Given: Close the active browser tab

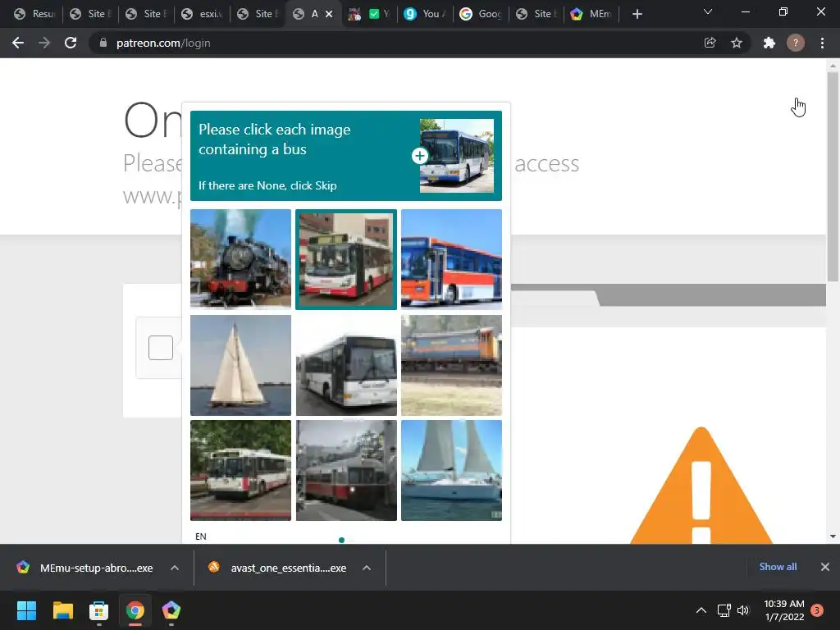Looking at the screenshot, I should coord(329,14).
